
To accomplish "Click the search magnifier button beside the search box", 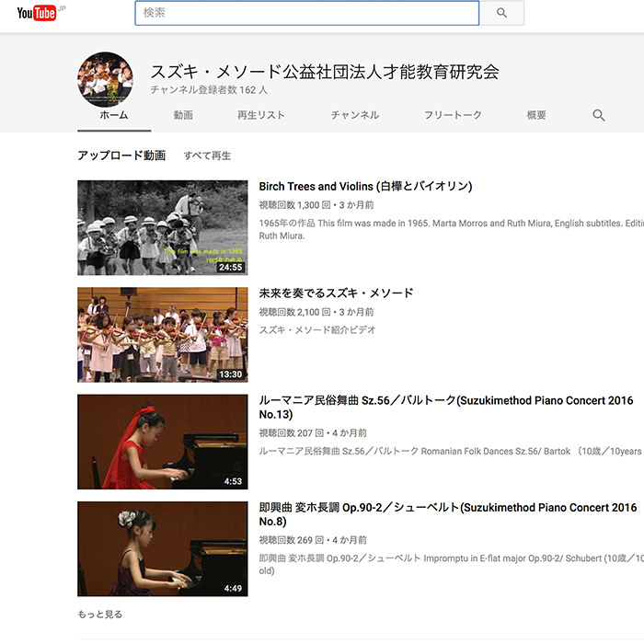I will (x=501, y=13).
